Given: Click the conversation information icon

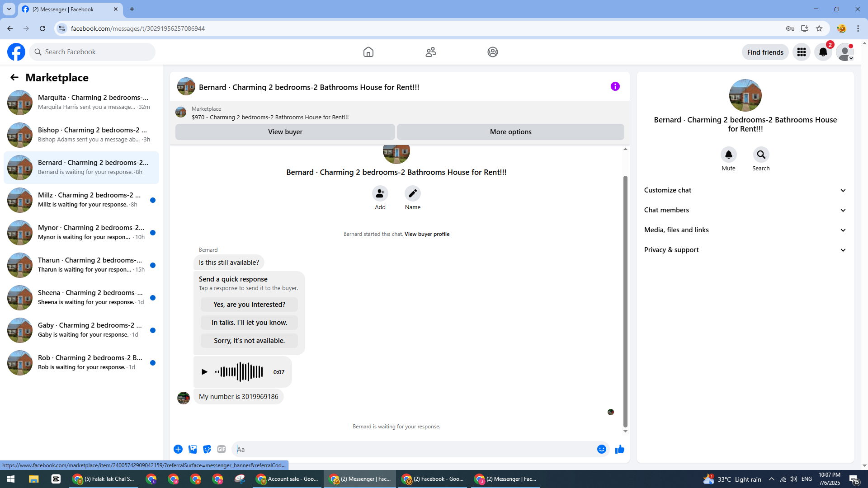Looking at the screenshot, I should [x=615, y=86].
